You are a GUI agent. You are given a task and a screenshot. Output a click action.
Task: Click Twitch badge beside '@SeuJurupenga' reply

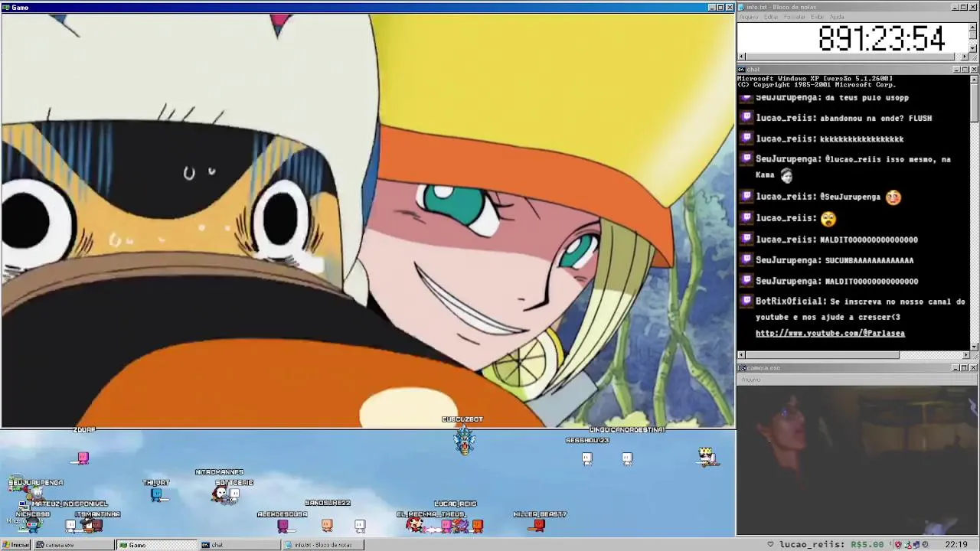point(747,197)
